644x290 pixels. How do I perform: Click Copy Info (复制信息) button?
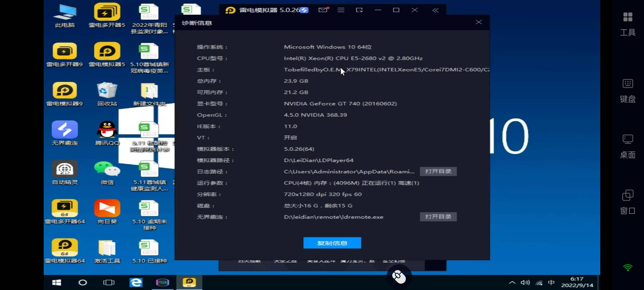pos(332,243)
